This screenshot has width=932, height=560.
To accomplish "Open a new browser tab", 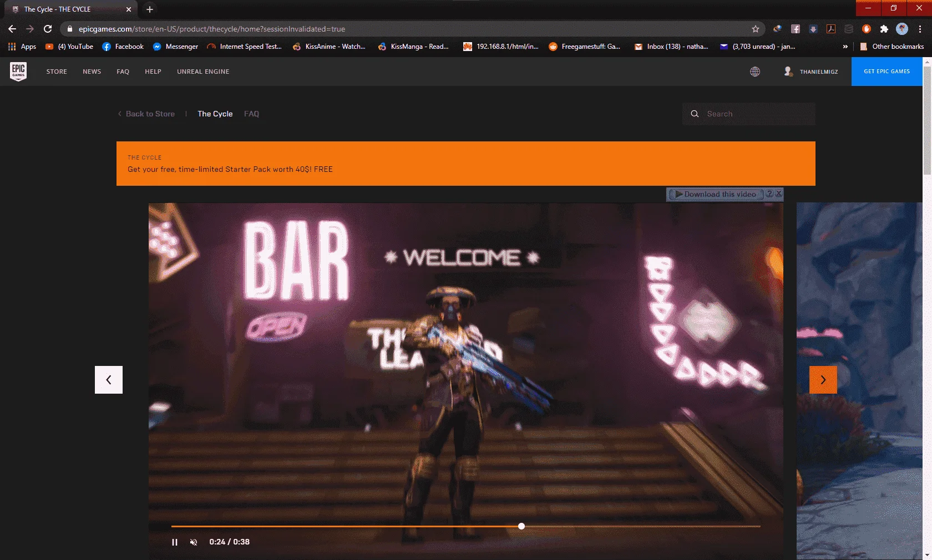I will [x=150, y=9].
